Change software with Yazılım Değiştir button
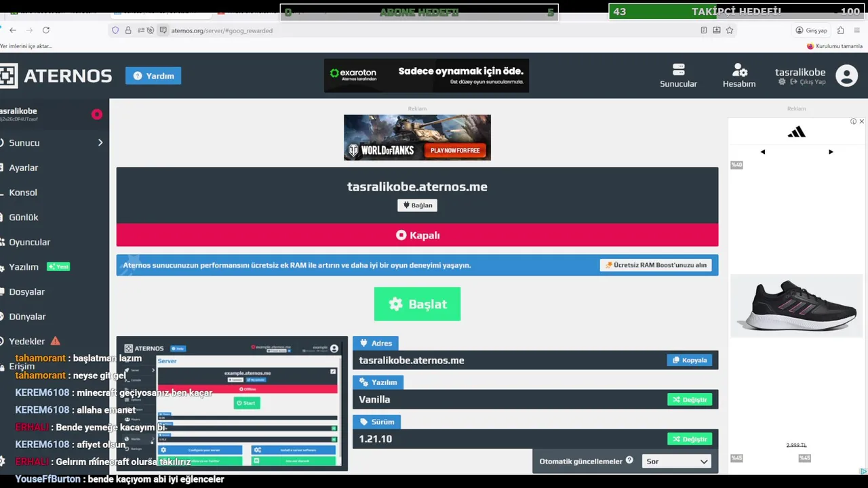This screenshot has width=868, height=488. coord(690,400)
